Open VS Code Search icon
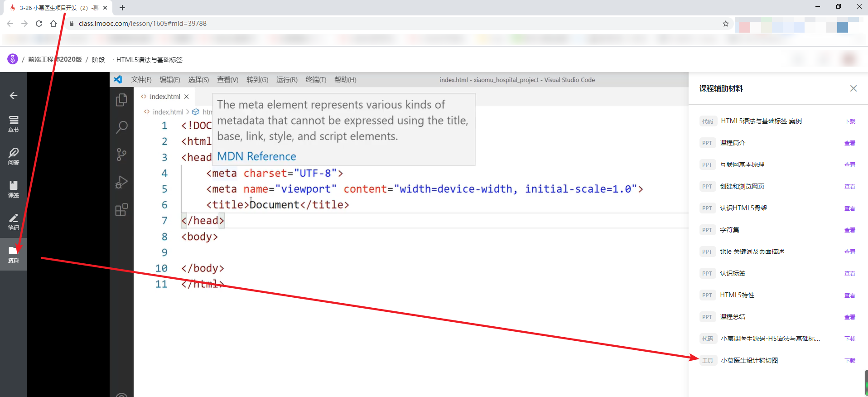This screenshot has height=397, width=868. 121,127
